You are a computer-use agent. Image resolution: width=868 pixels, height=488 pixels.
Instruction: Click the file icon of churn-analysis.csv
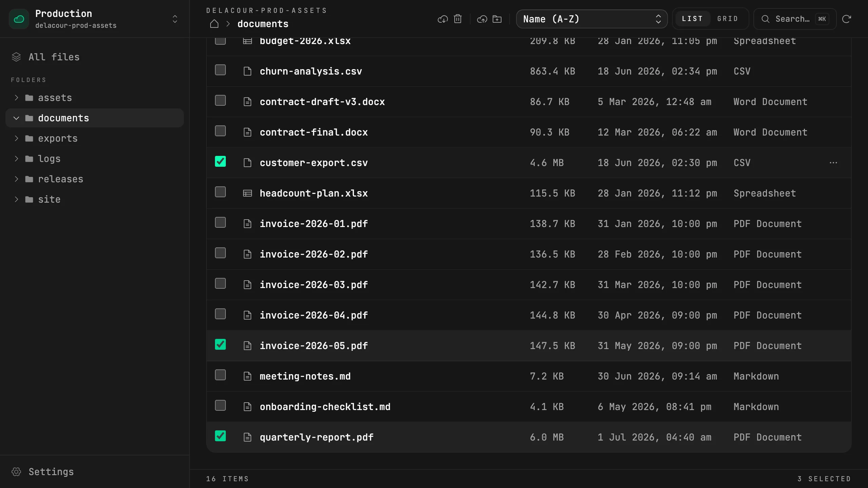click(248, 71)
